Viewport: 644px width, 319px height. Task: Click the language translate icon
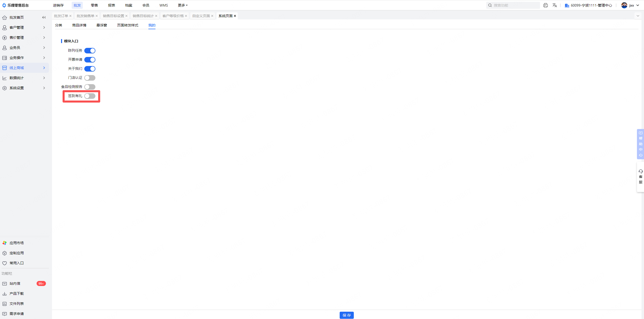[554, 5]
